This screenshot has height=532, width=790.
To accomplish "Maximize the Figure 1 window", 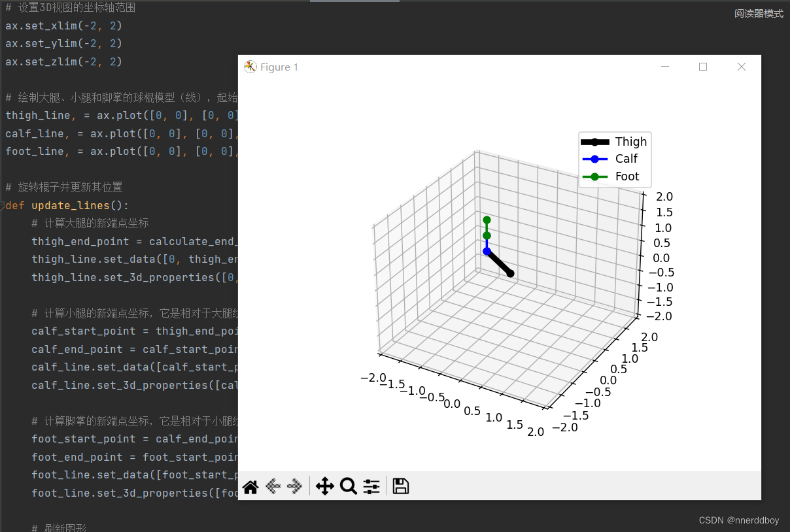I will click(x=703, y=67).
